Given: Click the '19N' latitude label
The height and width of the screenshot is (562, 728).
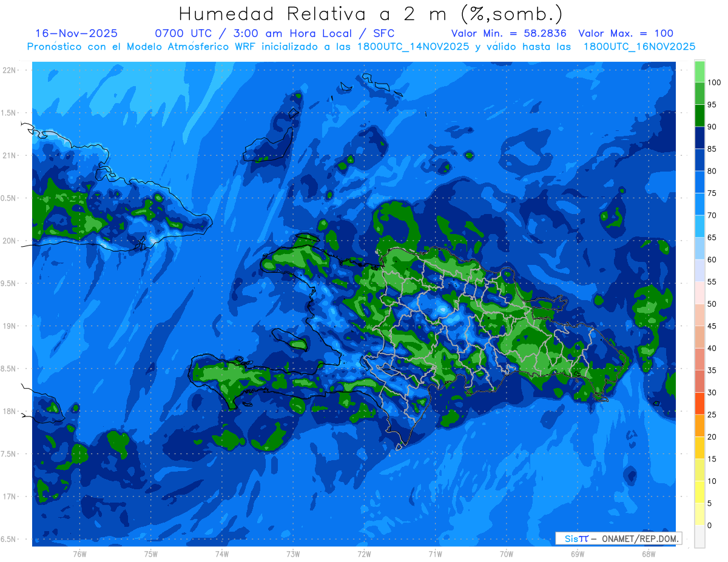Looking at the screenshot, I should (8, 326).
